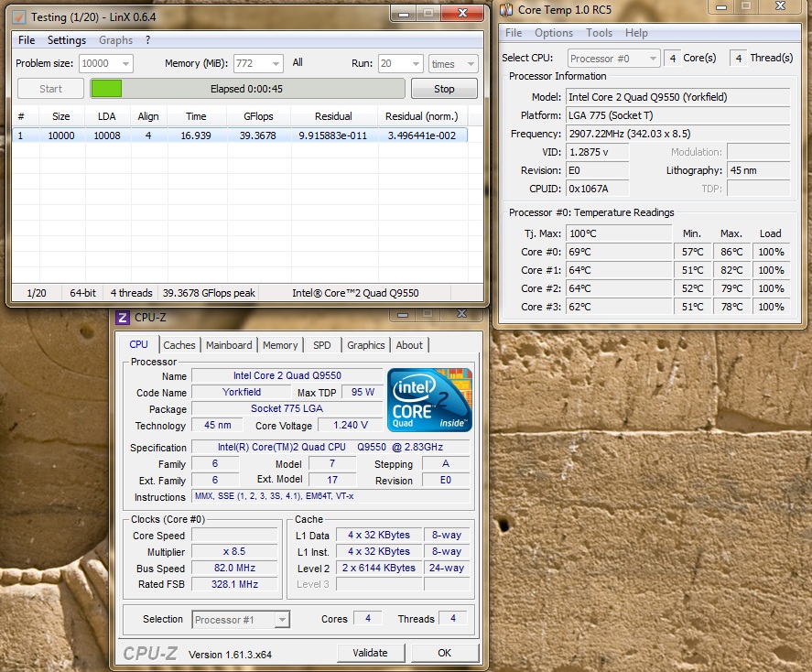Click the 39.3678 GFlops peak status entry

pos(209,293)
